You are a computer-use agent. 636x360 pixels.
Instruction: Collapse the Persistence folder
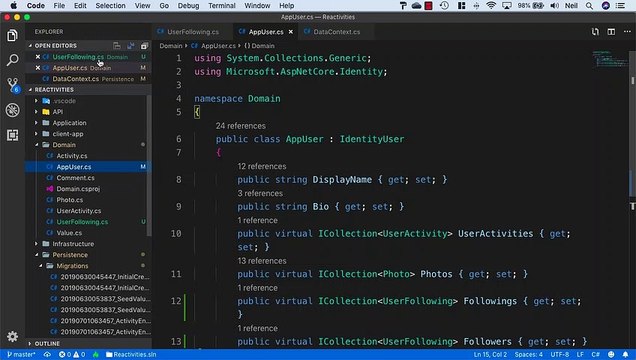[36, 255]
